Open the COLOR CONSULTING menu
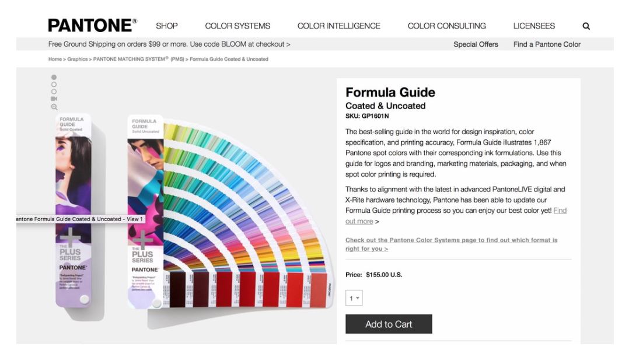Image resolution: width=629 pixels, height=364 pixels. point(446,26)
